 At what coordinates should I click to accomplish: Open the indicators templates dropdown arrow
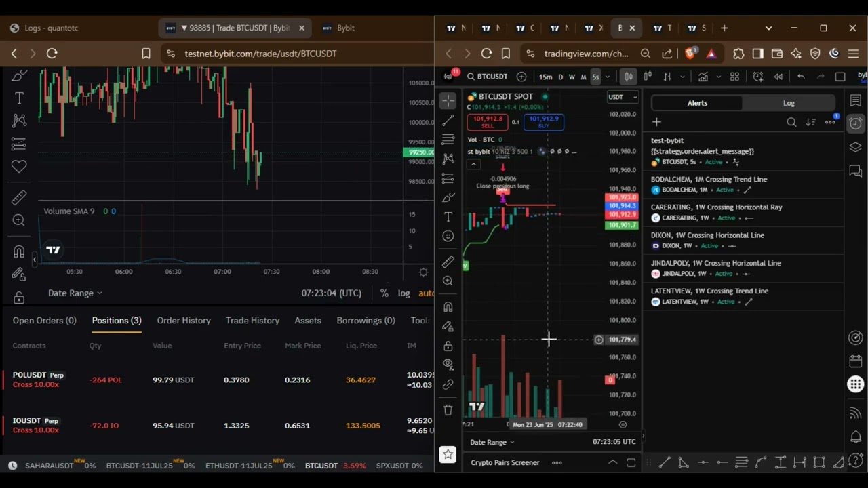tap(719, 77)
